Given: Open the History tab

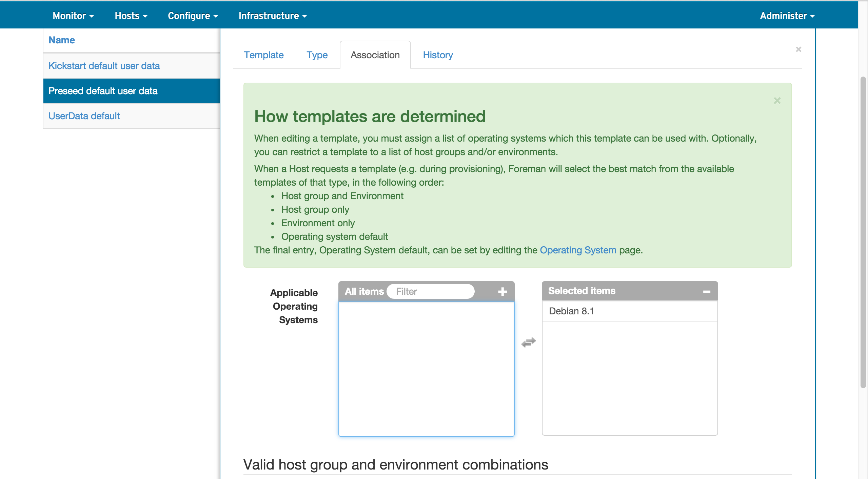Looking at the screenshot, I should [x=438, y=55].
